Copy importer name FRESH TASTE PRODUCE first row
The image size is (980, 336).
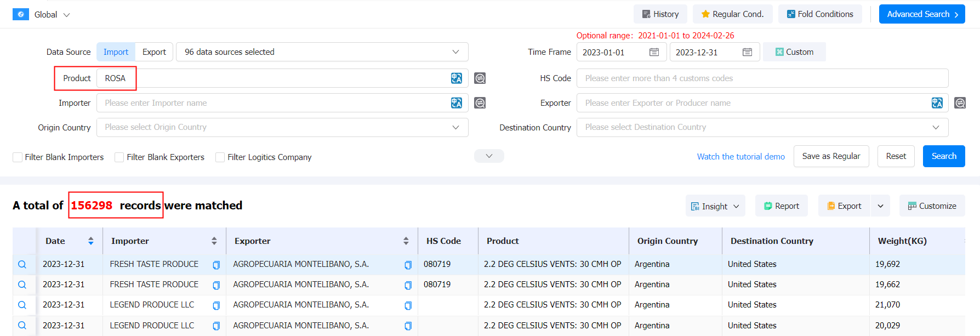216,265
